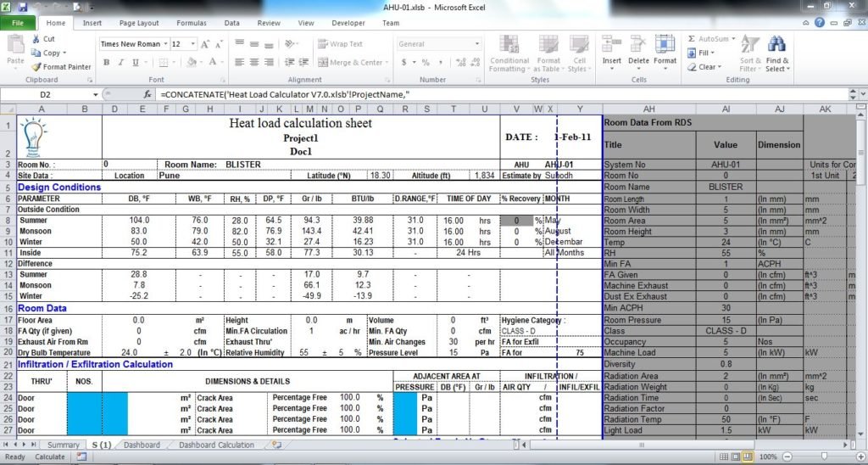The image size is (868, 465).
Task: Click Calculate in the status bar
Action: [x=50, y=457]
